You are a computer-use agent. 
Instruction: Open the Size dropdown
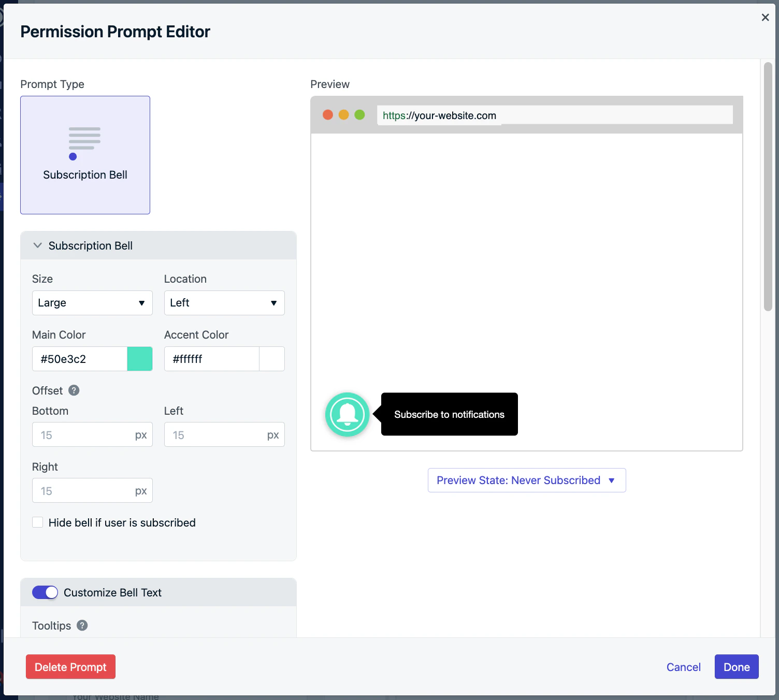point(92,303)
